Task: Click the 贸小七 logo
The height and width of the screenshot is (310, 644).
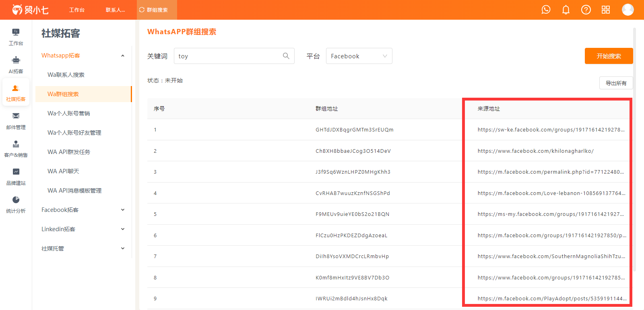Action: [x=30, y=10]
